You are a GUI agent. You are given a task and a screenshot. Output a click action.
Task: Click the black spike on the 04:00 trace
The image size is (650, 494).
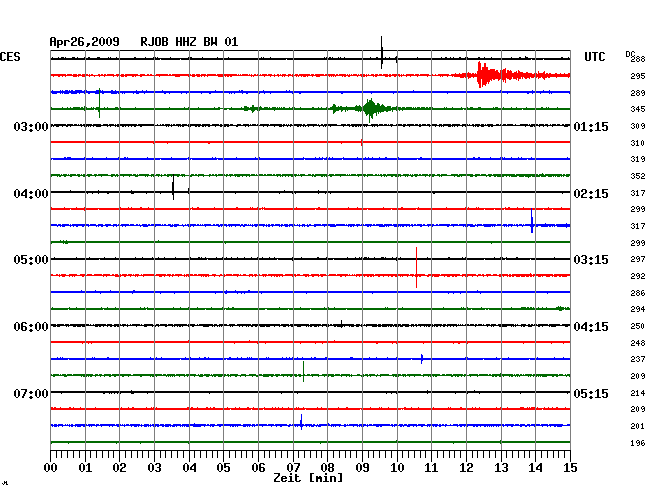[173, 187]
